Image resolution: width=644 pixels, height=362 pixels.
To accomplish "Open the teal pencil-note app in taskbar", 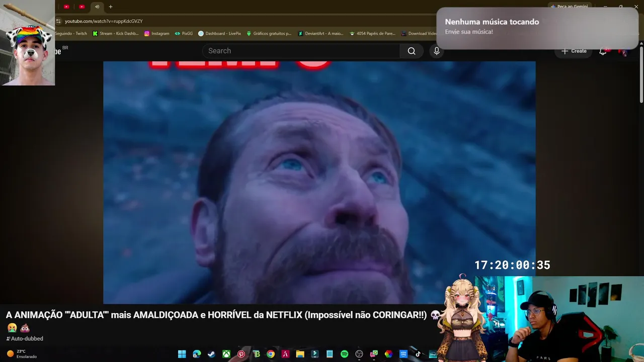I will coord(315,354).
